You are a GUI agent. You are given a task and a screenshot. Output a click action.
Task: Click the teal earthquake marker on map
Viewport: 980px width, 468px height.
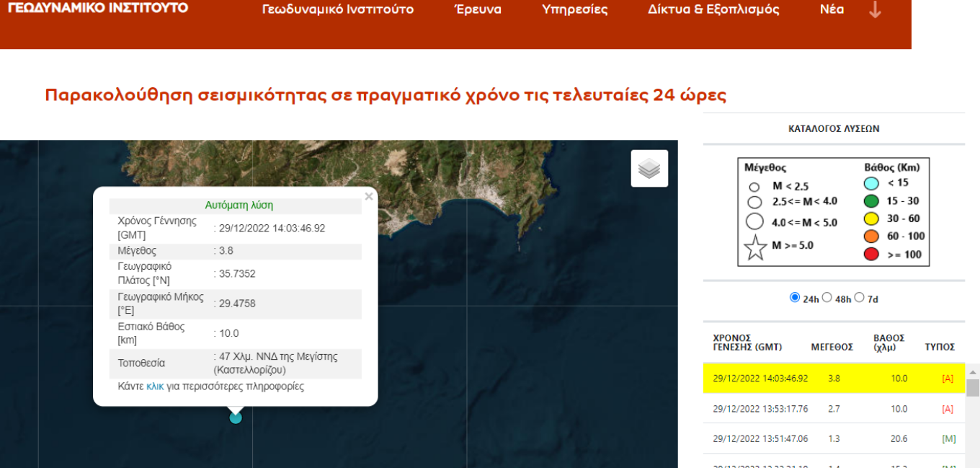click(236, 418)
